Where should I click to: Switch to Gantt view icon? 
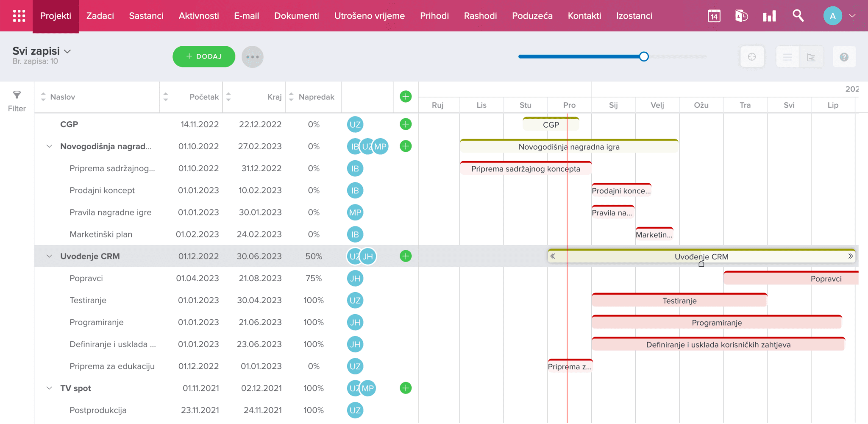pos(811,57)
